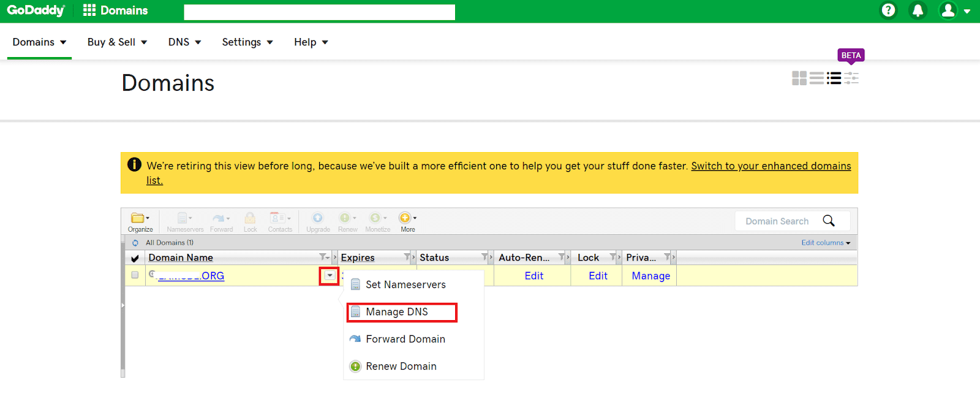Click Edit in the Auto-Renew column

tap(534, 276)
